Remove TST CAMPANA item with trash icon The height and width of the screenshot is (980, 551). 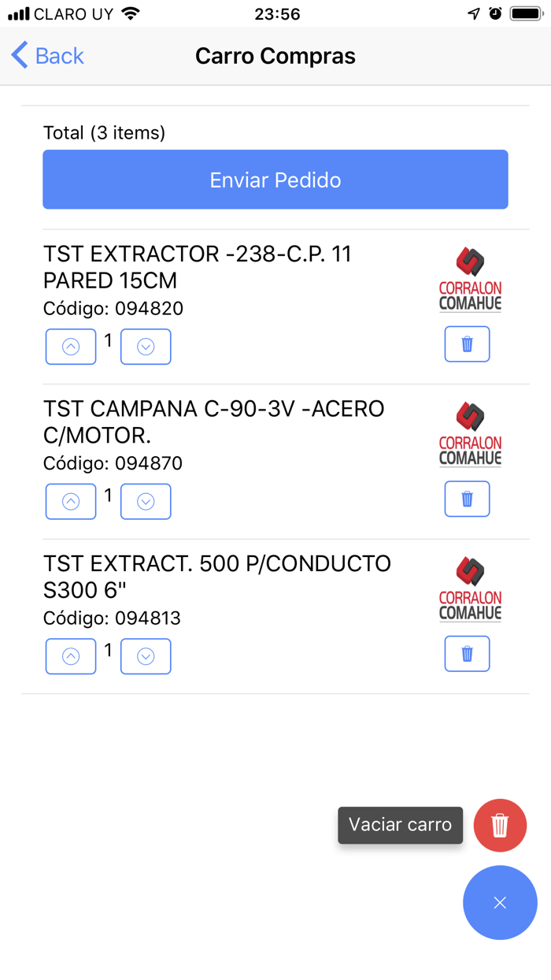click(467, 499)
